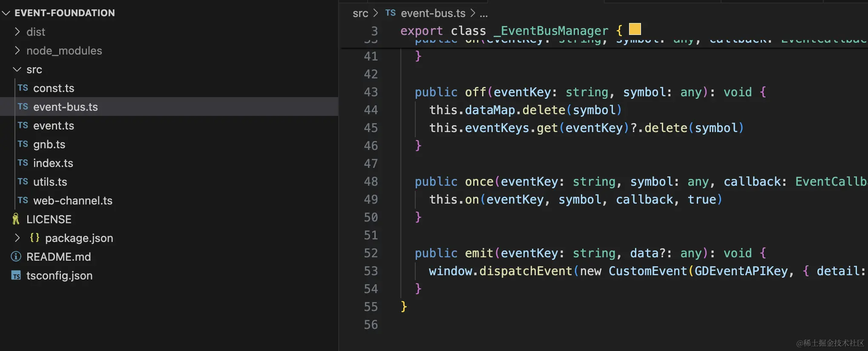Viewport: 868px width, 351px height.
Task: Click the info icon beside README.md
Action: [16, 256]
